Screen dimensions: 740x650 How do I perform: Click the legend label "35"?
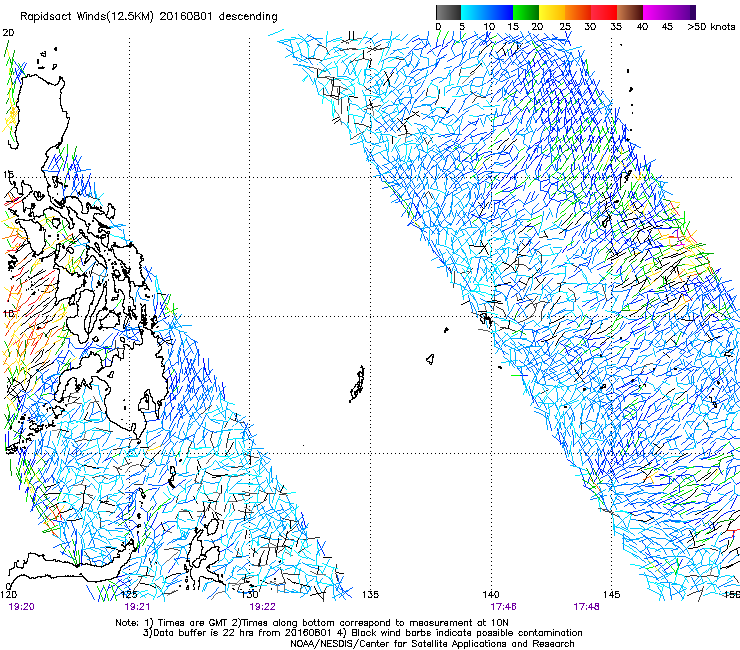tap(616, 26)
